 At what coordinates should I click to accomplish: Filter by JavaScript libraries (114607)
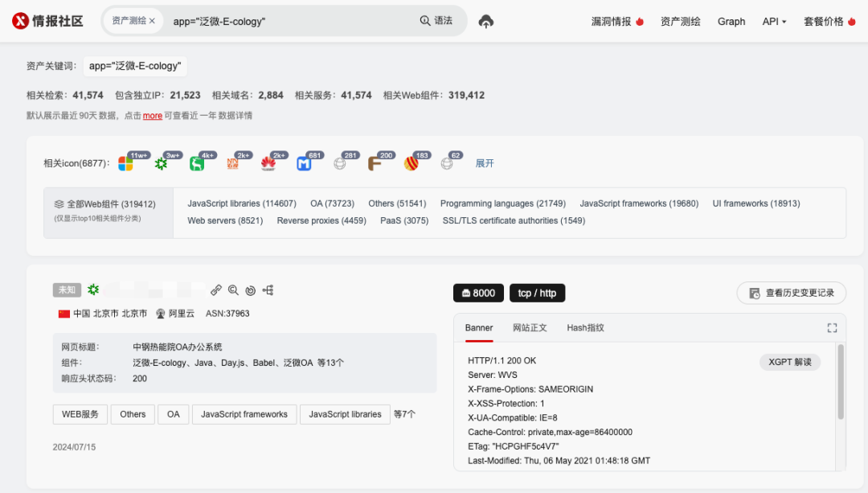[x=242, y=203]
